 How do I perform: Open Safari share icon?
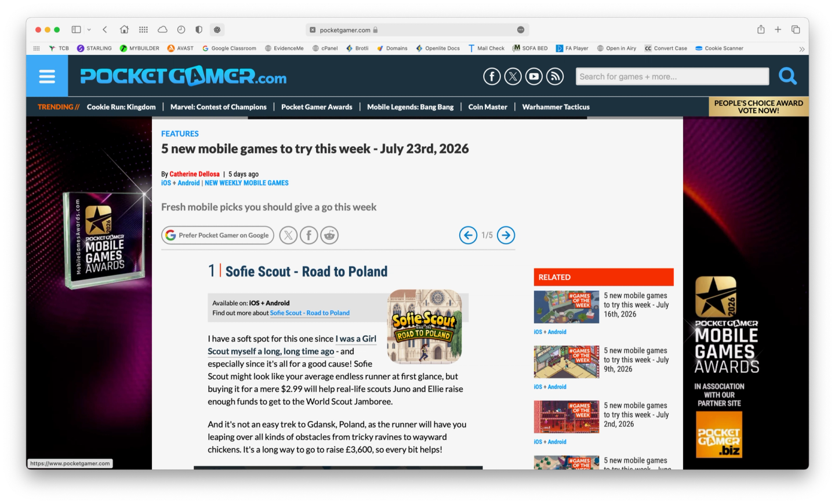[x=761, y=30]
